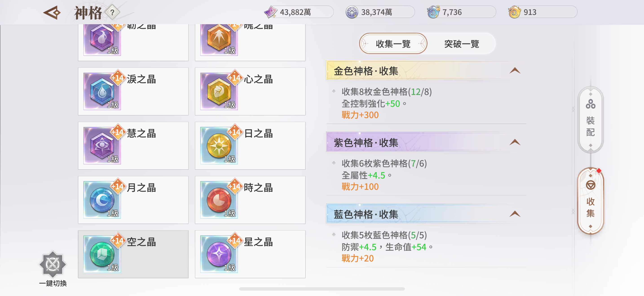Viewport: 644px width, 296px height.
Task: Select the 時之晶 red clock gem icon
Action: [x=219, y=200]
